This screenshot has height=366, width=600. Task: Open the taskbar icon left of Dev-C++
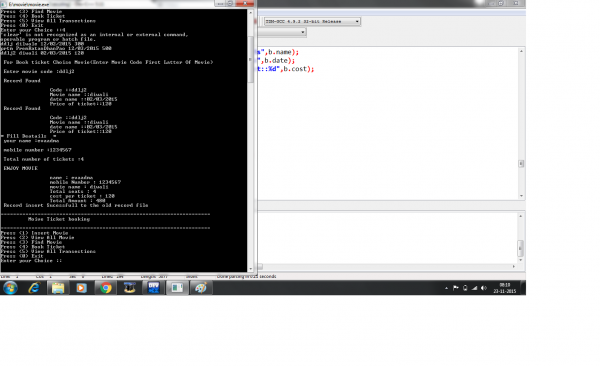point(130,288)
